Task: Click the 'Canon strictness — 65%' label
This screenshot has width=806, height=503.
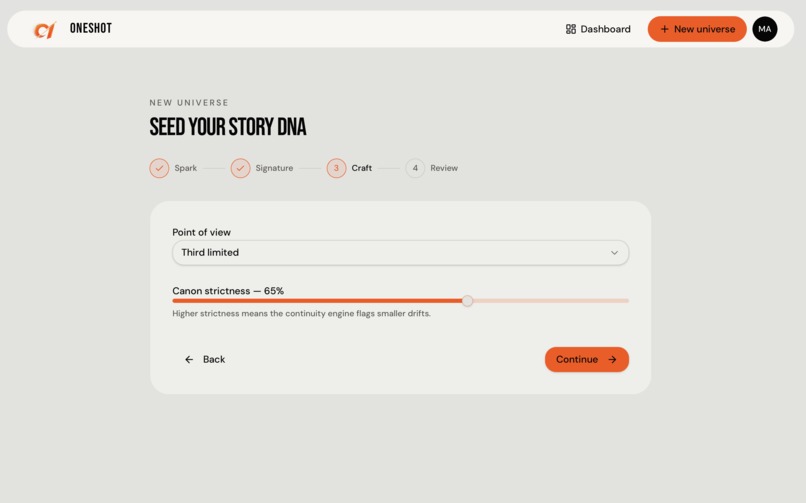Action: point(228,291)
